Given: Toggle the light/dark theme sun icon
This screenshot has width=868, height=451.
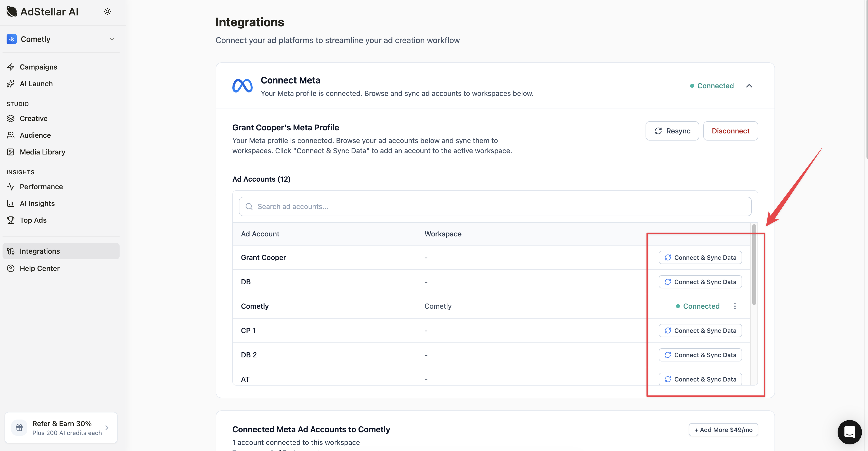Looking at the screenshot, I should coord(107,11).
